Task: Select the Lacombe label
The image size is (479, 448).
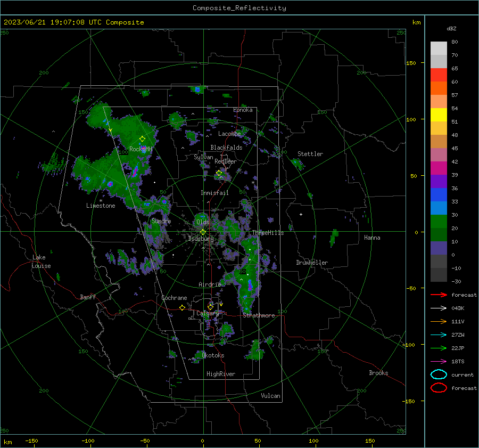Action: 229,134
